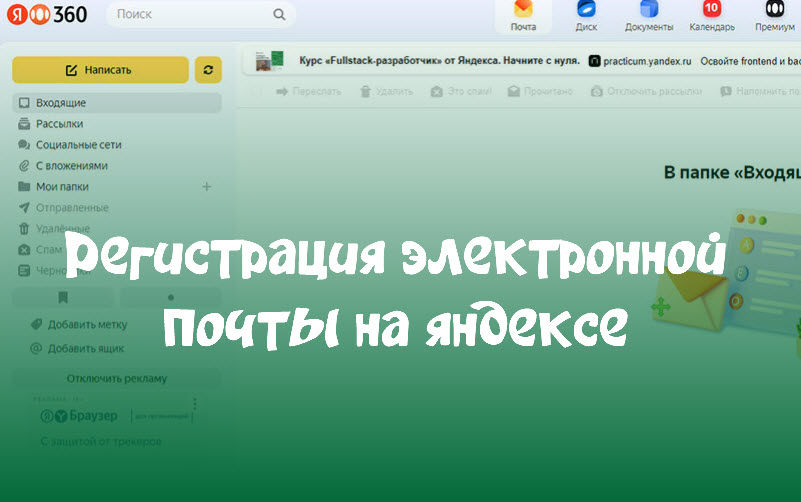Open the Календарь service
The image size is (801, 502).
tap(712, 16)
